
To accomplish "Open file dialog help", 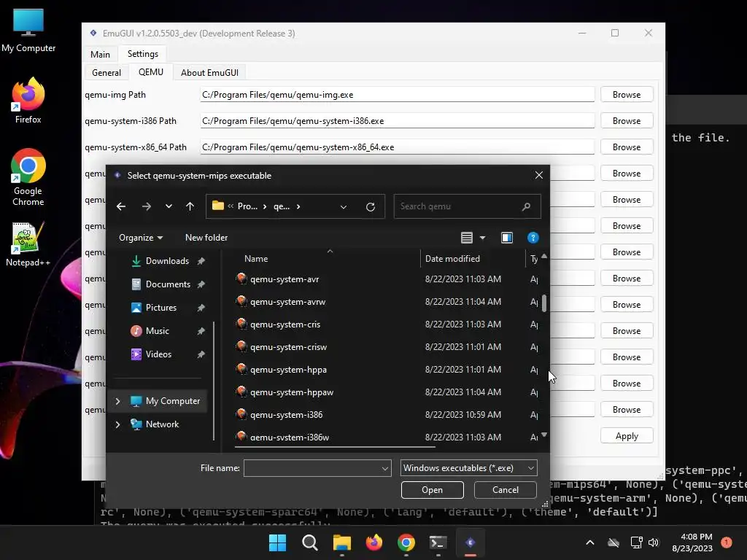I will pyautogui.click(x=533, y=238).
